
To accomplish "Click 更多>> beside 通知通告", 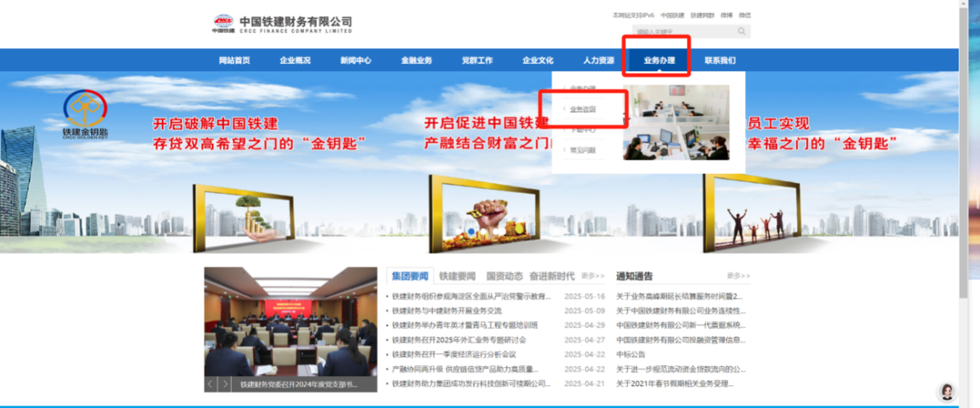I will [x=738, y=277].
